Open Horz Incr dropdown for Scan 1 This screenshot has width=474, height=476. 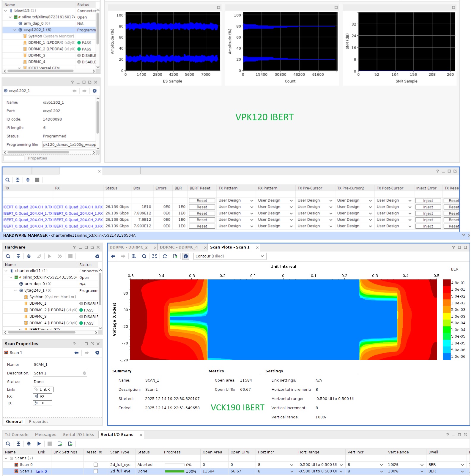pyautogui.click(x=291, y=471)
